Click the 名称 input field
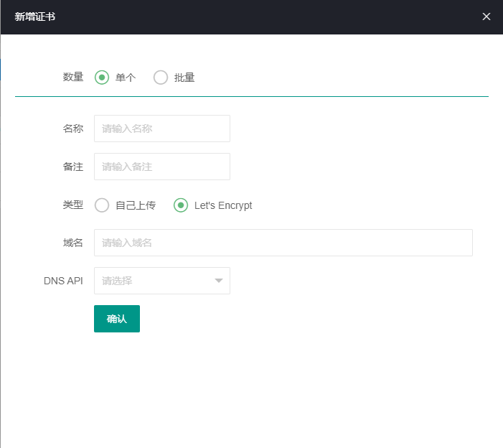Screen dimensions: 503x448 point(162,129)
